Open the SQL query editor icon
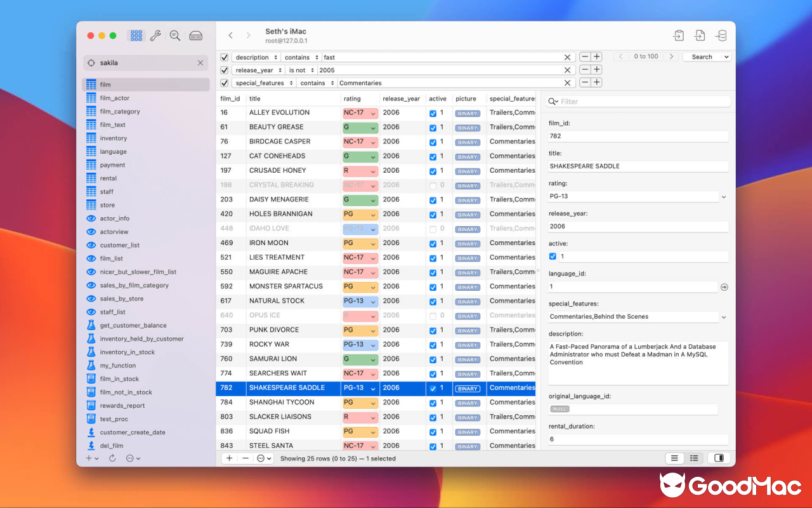This screenshot has width=812, height=508. (136, 36)
